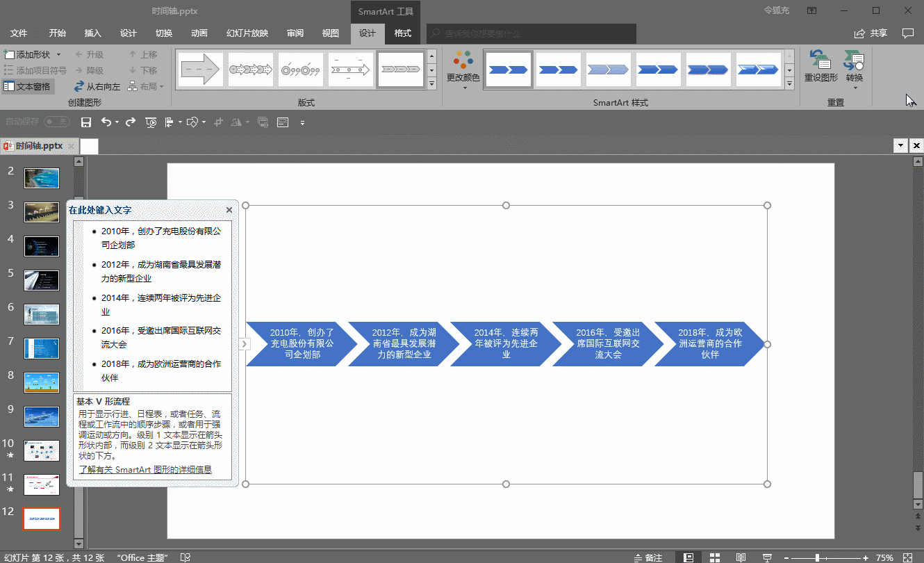Toggle the Text Pane (文本窗格) button
Screen dimensions: 924x563
[x=28, y=87]
